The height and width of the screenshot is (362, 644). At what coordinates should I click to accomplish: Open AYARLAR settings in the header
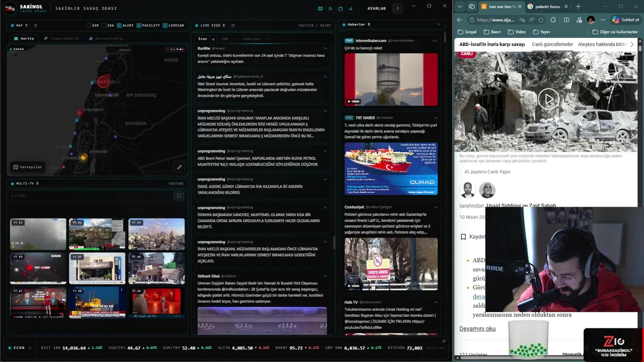[376, 9]
